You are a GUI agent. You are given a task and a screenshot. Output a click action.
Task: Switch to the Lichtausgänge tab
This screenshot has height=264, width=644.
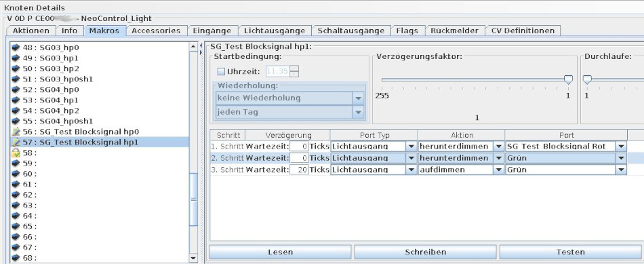click(x=275, y=31)
